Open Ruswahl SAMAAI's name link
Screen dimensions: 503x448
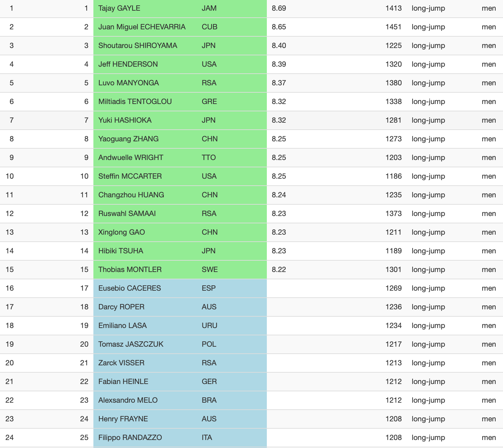click(x=127, y=214)
